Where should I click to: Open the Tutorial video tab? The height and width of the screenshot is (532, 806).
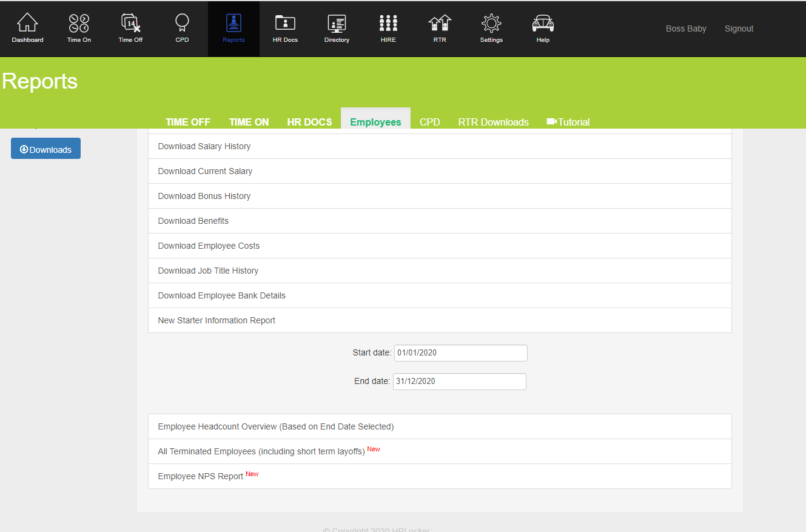point(568,122)
